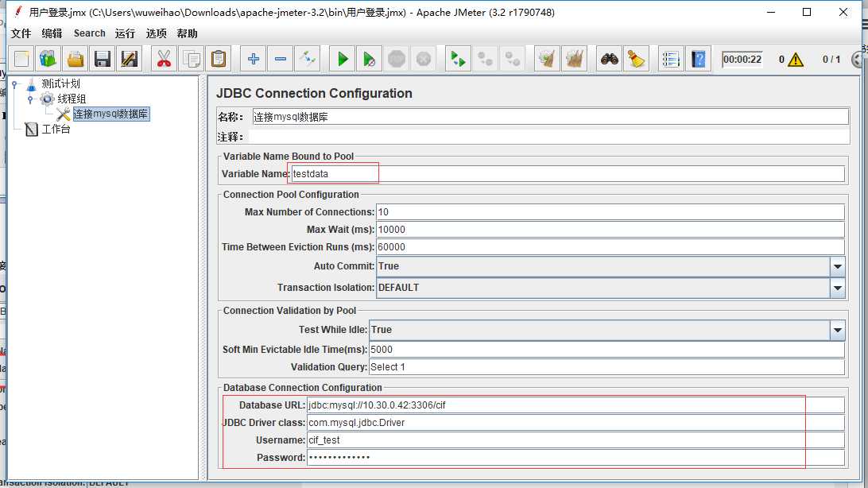Open the 文件 menu

coord(21,33)
